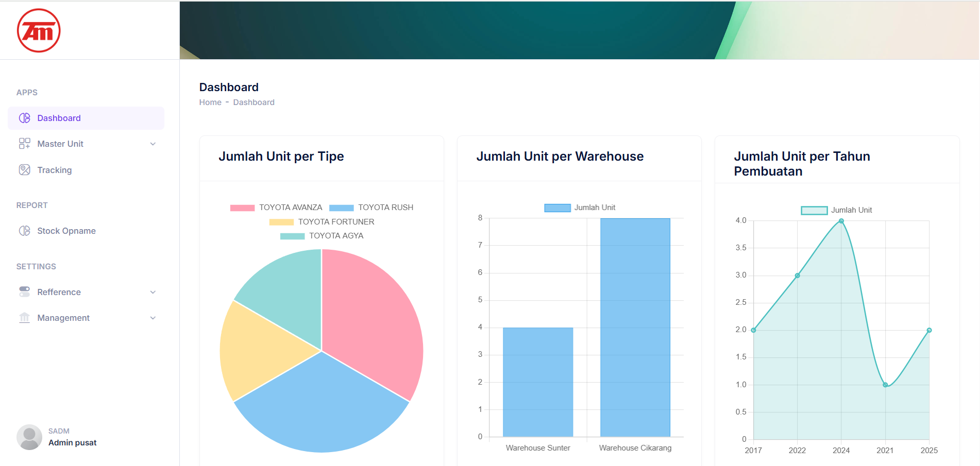The height and width of the screenshot is (466, 980).
Task: Click the 2021 data point on line chart
Action: 885,385
